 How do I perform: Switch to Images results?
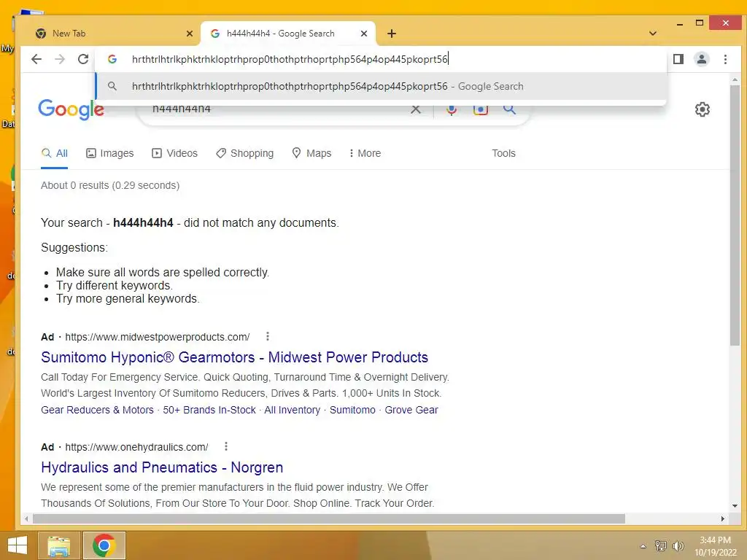coord(109,153)
